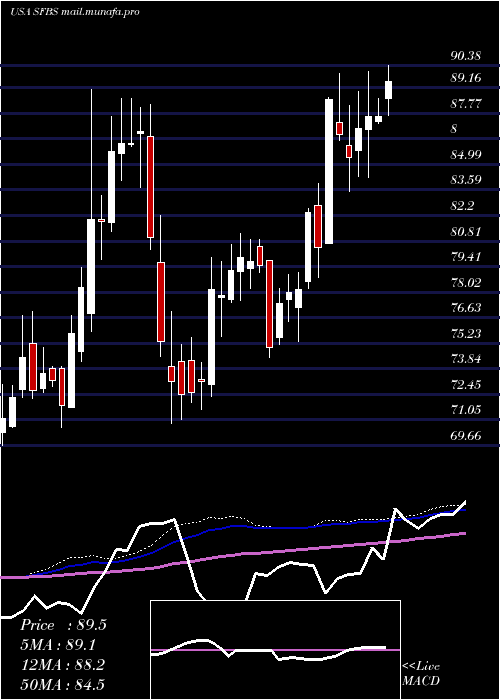Click the 76.63 price level label
500x700 pixels.
pos(466,308)
